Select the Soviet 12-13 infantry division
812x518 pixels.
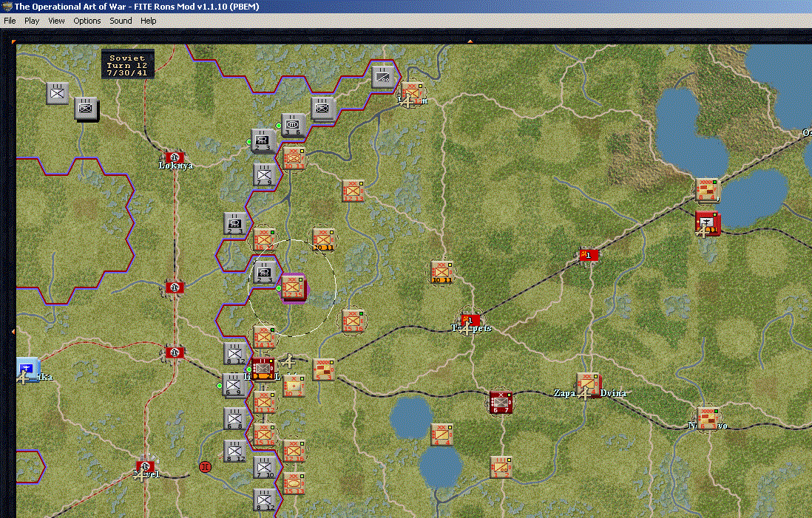tap(353, 191)
